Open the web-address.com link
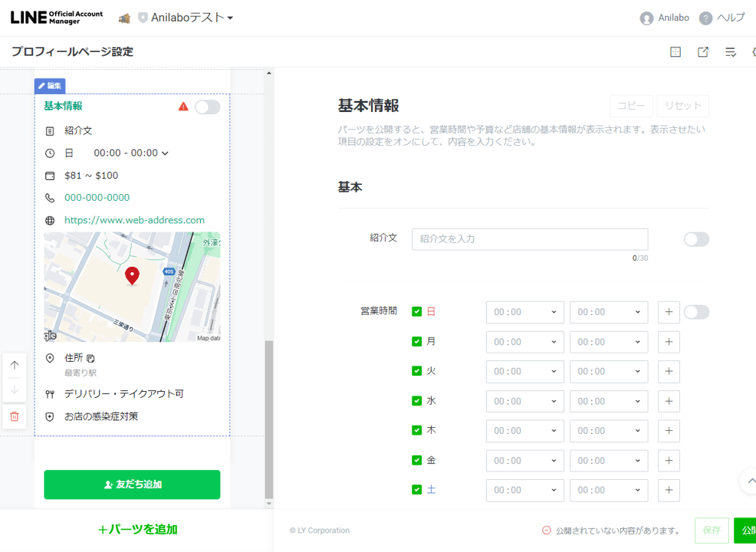756x552 pixels. [134, 220]
